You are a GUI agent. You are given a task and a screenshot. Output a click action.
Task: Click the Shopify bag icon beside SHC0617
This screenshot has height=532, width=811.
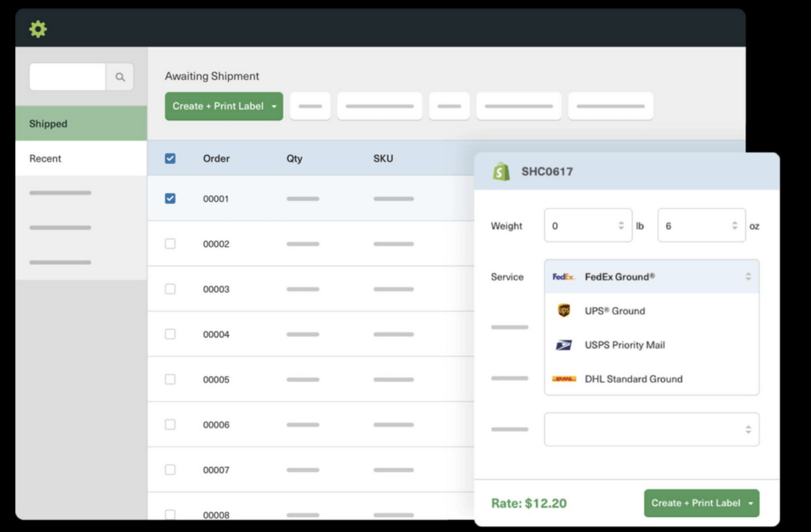pos(500,171)
